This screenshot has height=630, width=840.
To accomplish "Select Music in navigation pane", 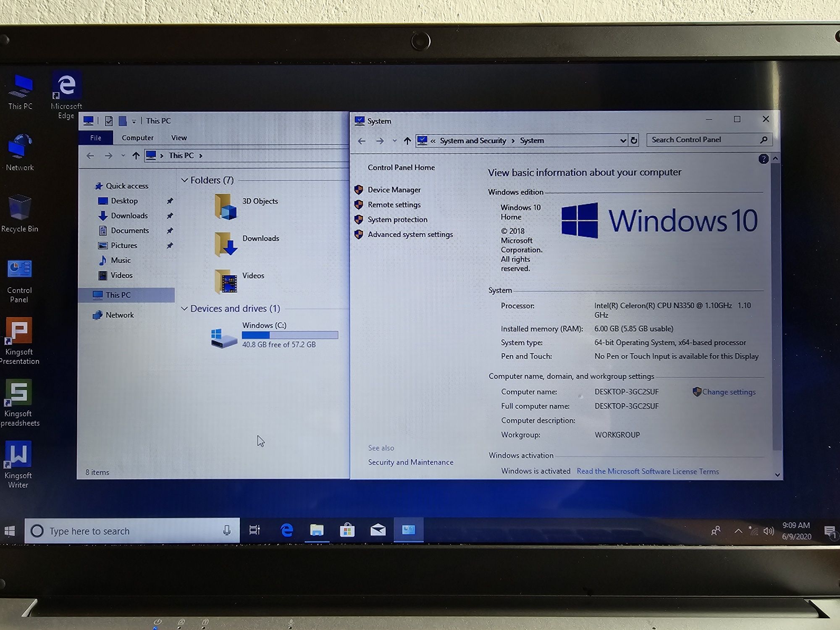I will pyautogui.click(x=115, y=260).
